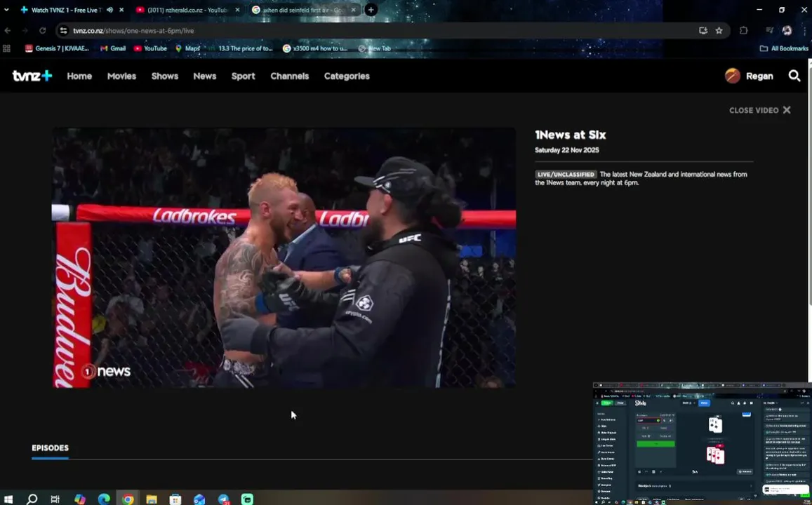
Task: Close the video with CLOSE VIDEO button
Action: click(759, 110)
